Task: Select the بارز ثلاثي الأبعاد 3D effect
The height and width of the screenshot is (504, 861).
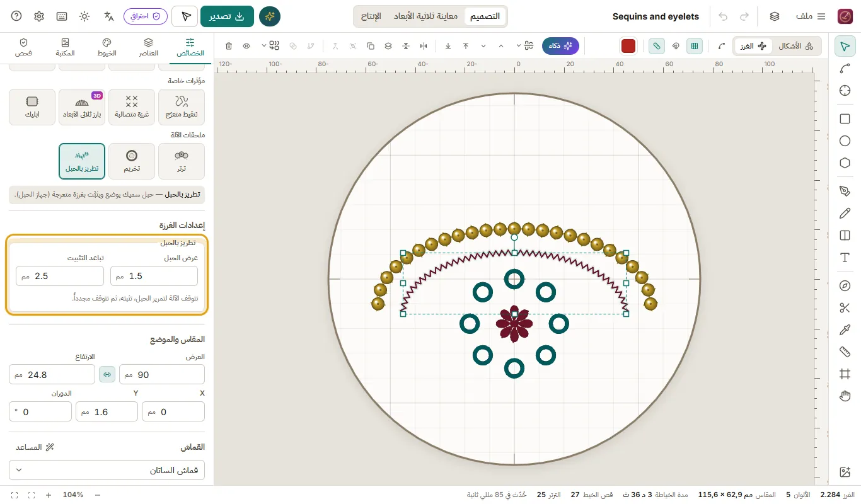Action: click(82, 107)
